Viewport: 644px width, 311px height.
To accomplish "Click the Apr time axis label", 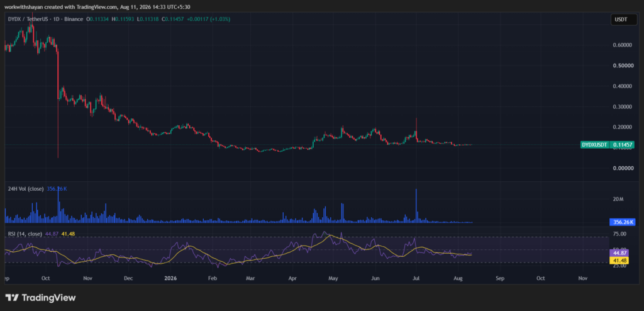I will click(x=292, y=278).
